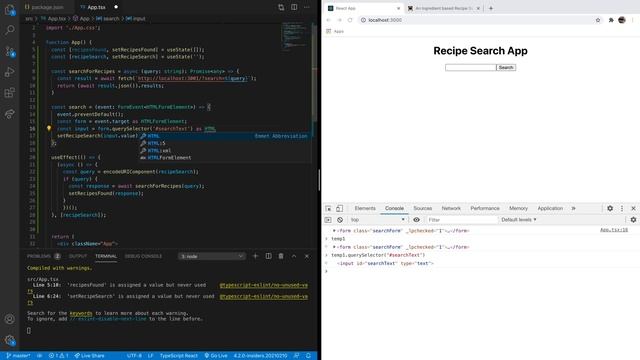Screen dimensions: 640x360
Task: Open the Source Control view in the activity bar
Action: 9,51
